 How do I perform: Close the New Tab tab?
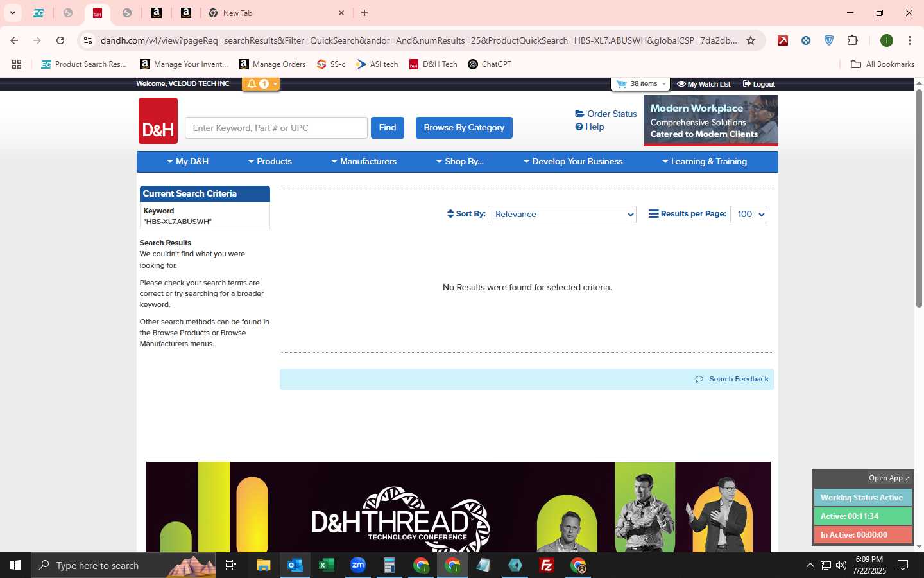click(x=341, y=13)
